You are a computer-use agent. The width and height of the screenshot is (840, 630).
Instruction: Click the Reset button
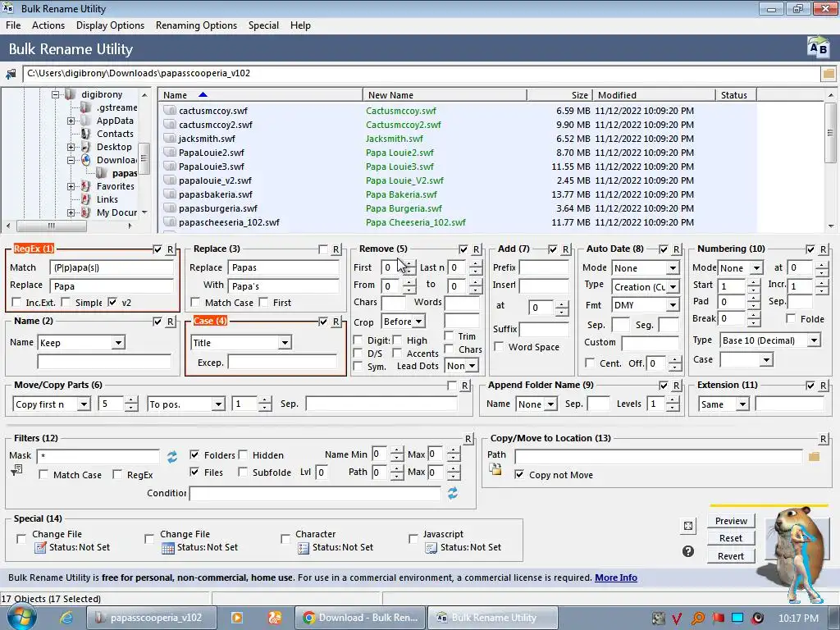731,538
